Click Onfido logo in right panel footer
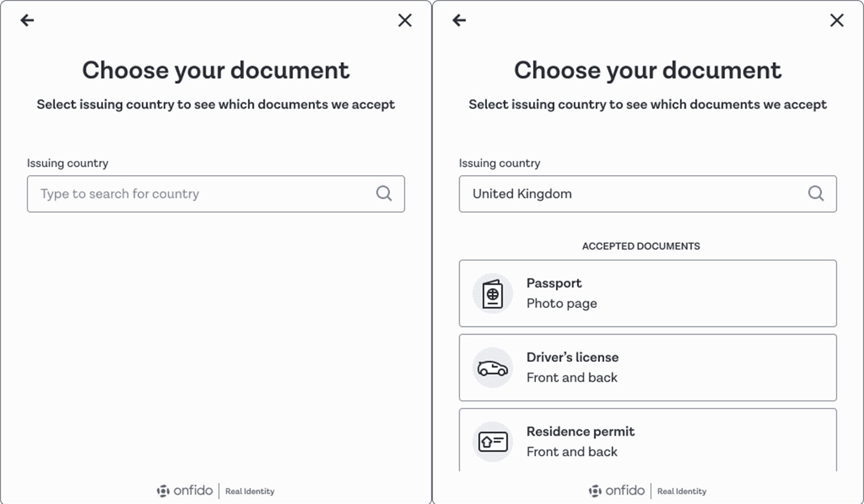Screen dimensions: 864x504 tap(617, 490)
